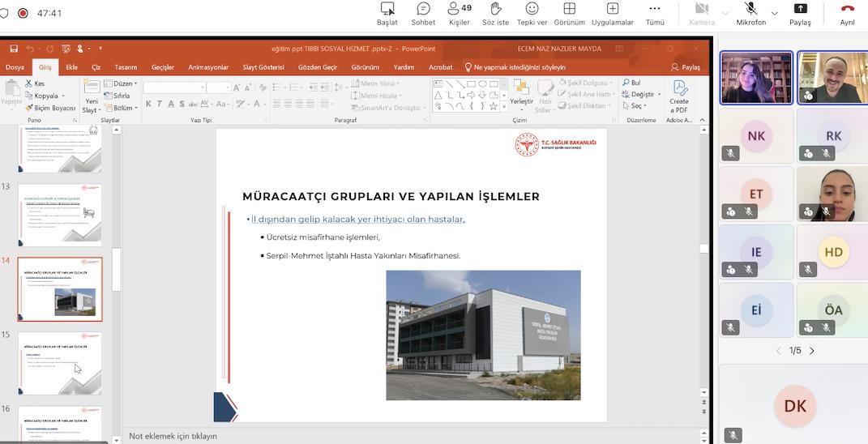Open Uygulamalar apps
The height and width of the screenshot is (444, 868).
(612, 14)
